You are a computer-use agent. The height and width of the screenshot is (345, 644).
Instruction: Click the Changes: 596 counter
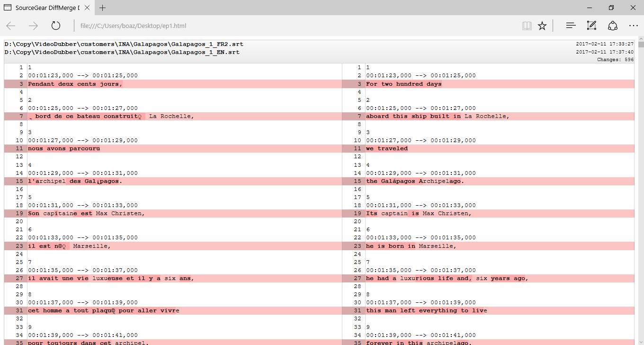[x=615, y=60]
